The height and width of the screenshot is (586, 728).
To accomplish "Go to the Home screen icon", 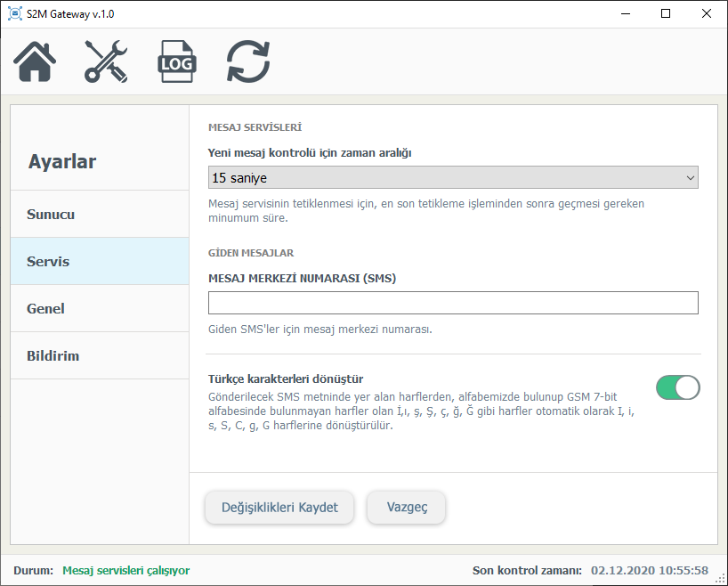I will click(x=36, y=61).
